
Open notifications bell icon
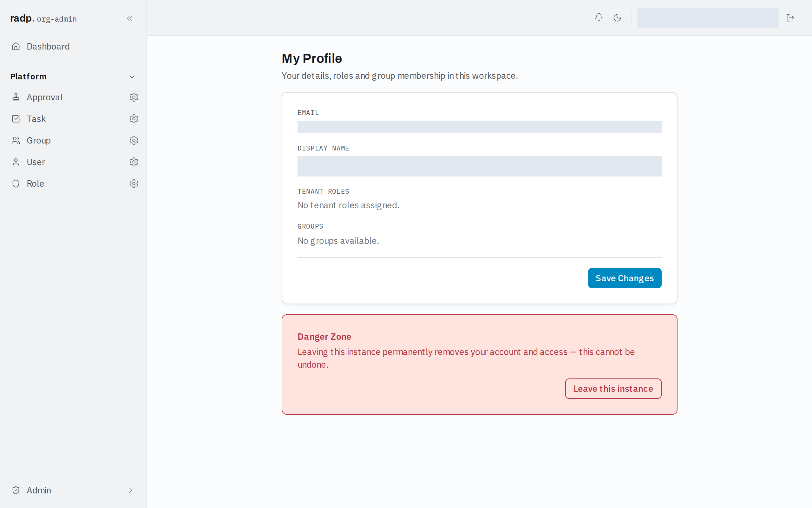(x=599, y=17)
